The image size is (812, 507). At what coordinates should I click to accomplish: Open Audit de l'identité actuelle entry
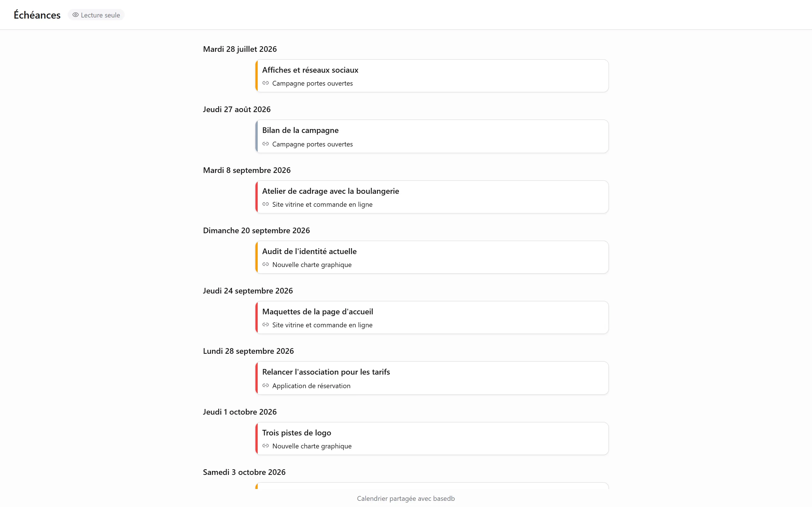click(432, 257)
